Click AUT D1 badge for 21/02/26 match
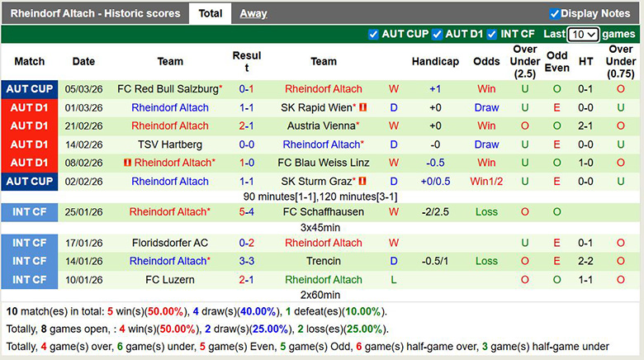 pos(30,126)
